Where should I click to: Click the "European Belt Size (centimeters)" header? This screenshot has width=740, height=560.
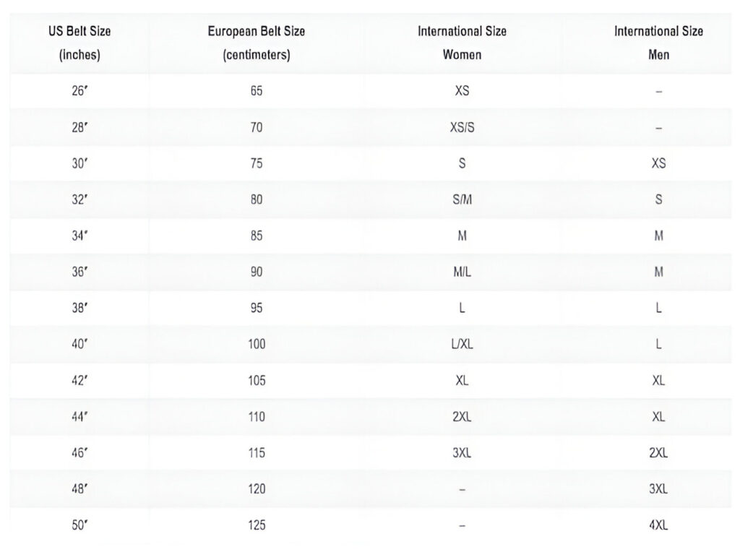pyautogui.click(x=257, y=43)
